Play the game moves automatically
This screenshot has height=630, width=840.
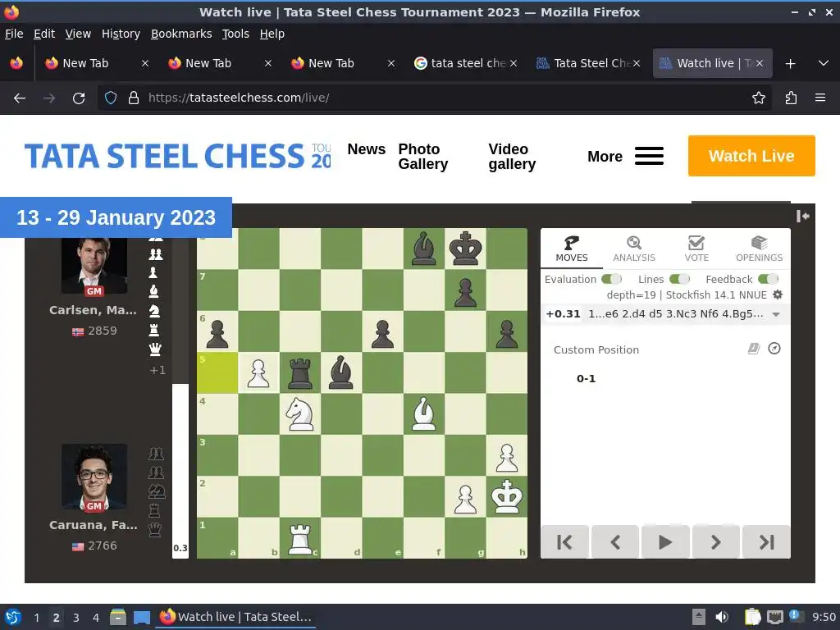click(665, 542)
